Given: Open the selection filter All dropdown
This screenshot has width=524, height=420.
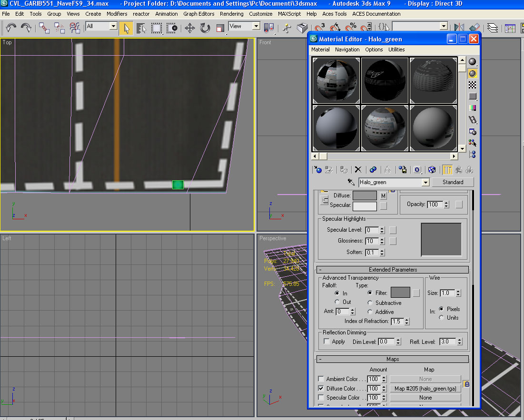Looking at the screenshot, I should pos(113,27).
